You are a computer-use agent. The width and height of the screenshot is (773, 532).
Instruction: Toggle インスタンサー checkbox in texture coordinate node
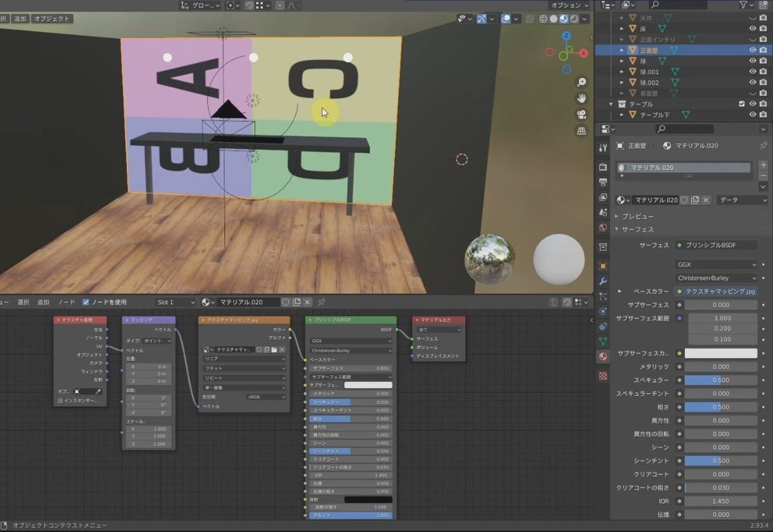pyautogui.click(x=61, y=401)
